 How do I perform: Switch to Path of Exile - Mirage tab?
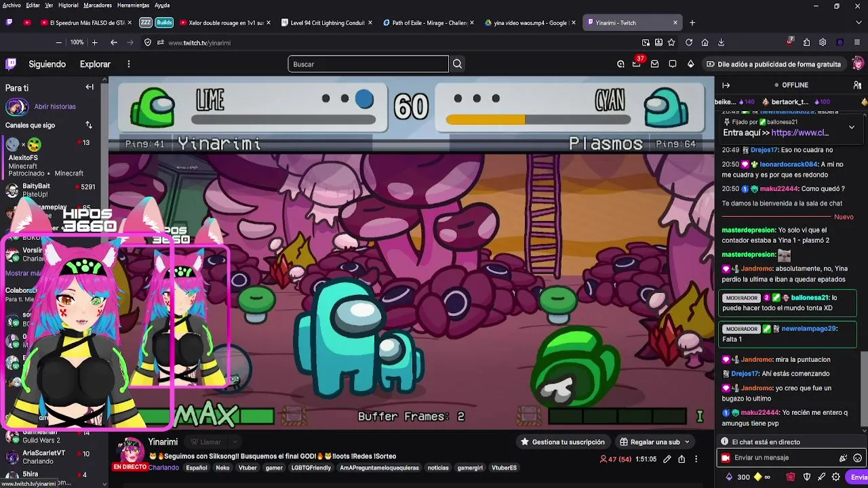[x=427, y=22]
